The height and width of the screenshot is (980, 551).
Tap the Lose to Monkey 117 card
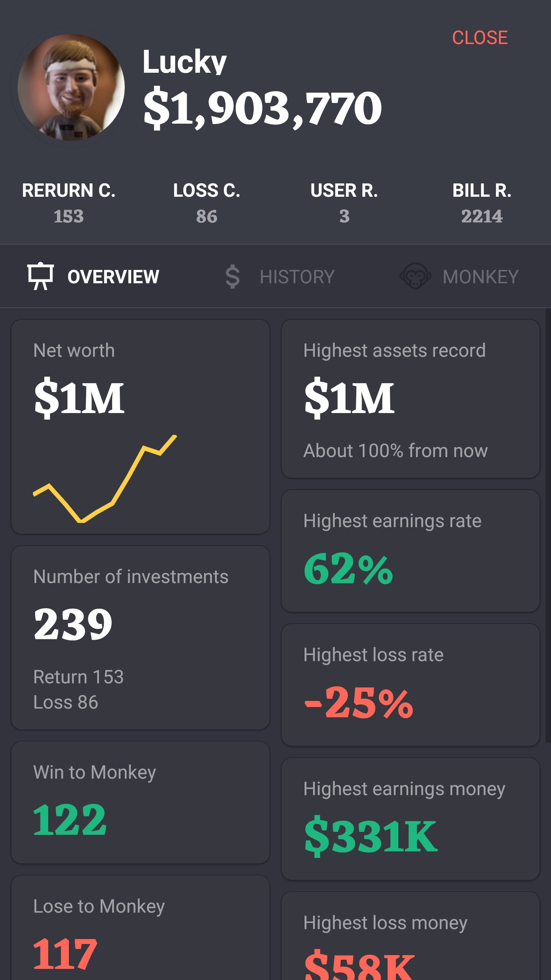140,930
